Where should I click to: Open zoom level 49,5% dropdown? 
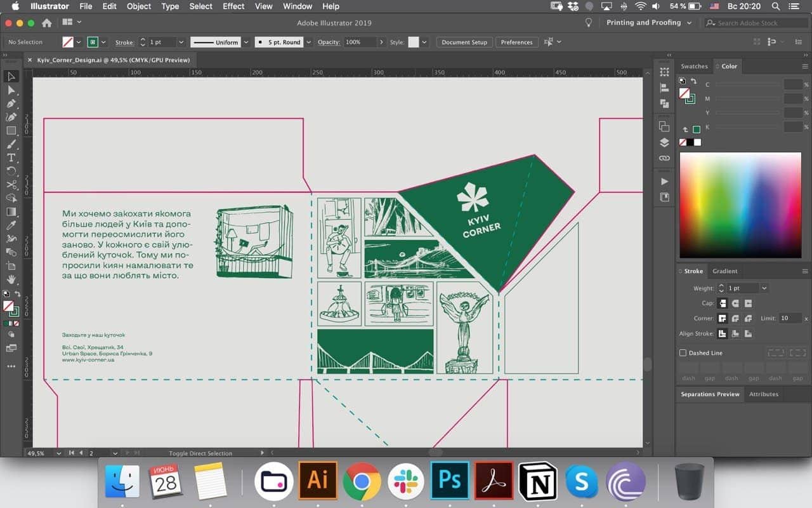[x=59, y=453]
